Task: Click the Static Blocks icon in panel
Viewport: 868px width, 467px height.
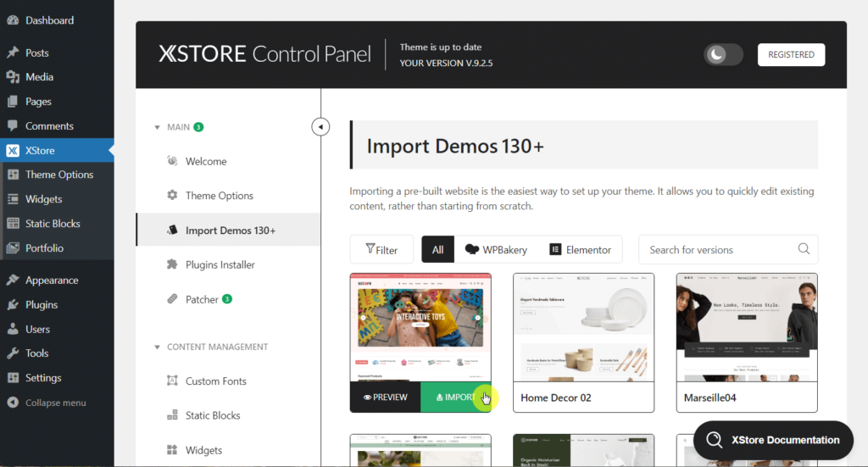Action: coord(172,415)
